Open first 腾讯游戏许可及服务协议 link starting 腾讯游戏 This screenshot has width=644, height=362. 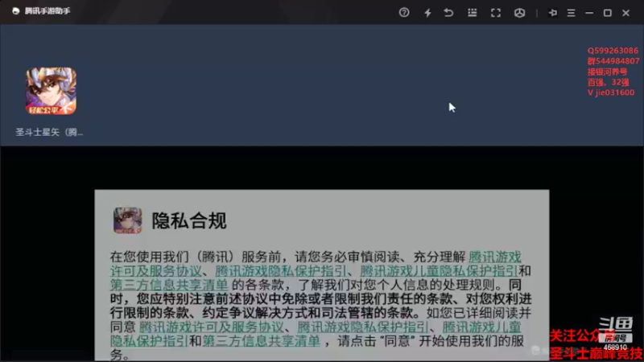495,257
